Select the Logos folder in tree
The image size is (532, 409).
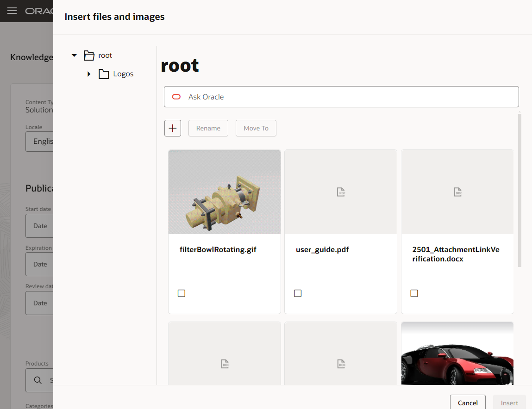click(123, 74)
